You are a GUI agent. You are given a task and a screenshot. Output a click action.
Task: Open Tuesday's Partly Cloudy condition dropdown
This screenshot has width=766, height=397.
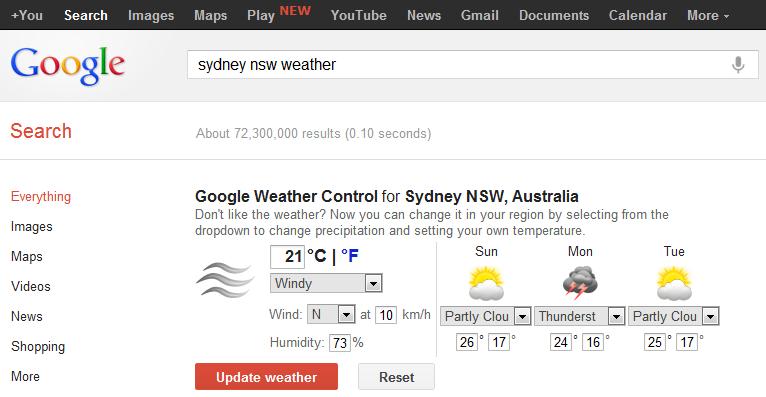674,316
